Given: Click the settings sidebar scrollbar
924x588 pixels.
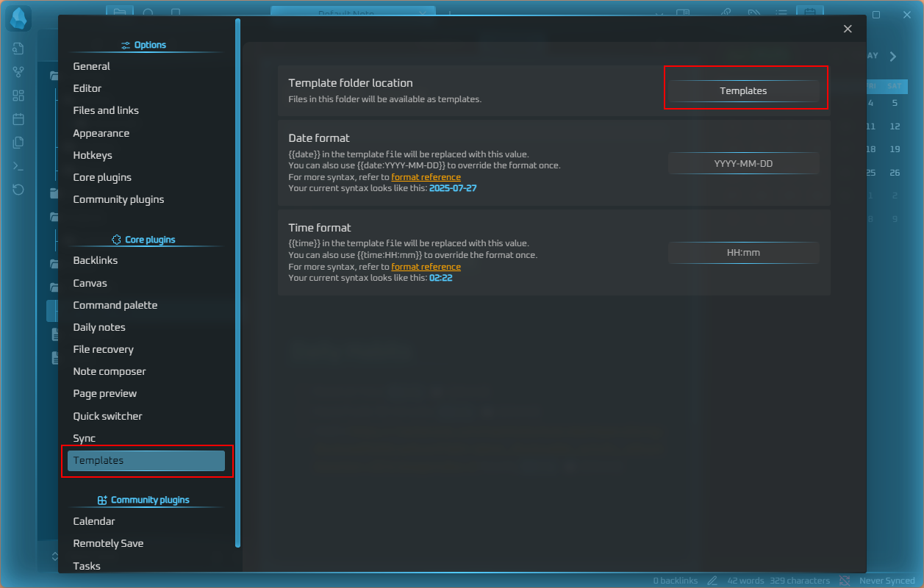Looking at the screenshot, I should tap(237, 283).
